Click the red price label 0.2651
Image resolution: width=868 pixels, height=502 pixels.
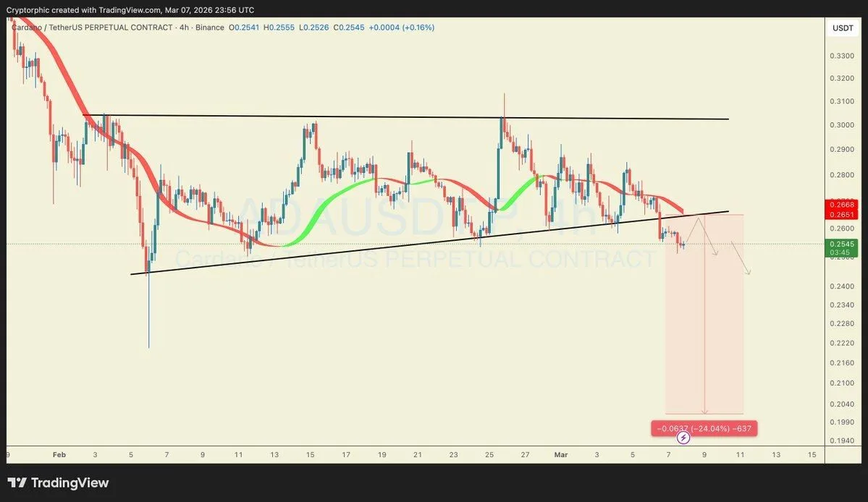[x=842, y=214]
